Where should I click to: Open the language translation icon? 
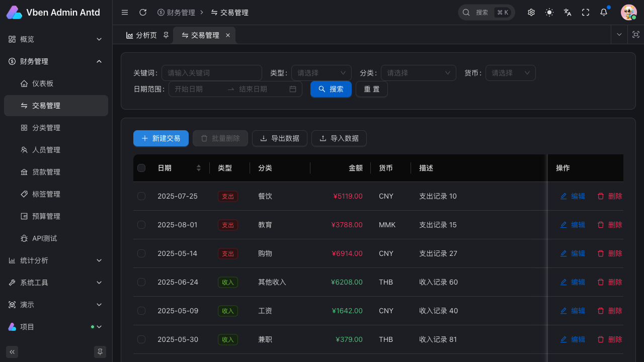click(x=568, y=13)
